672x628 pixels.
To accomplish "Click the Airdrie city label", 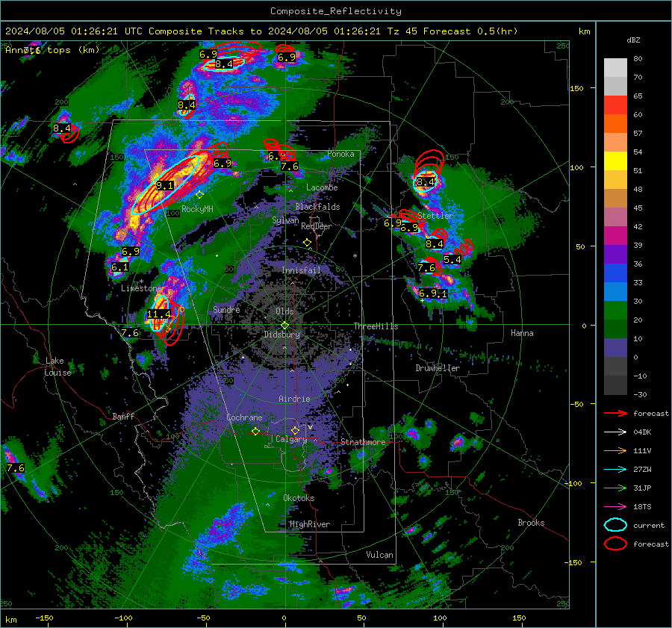I will pyautogui.click(x=294, y=399).
